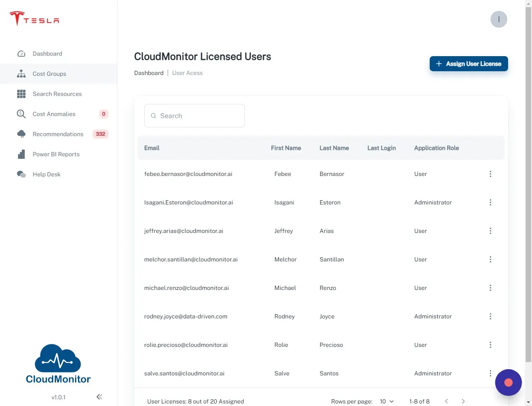This screenshot has height=406, width=532.
Task: Open actions menu for salve.santos row
Action: coord(490,373)
